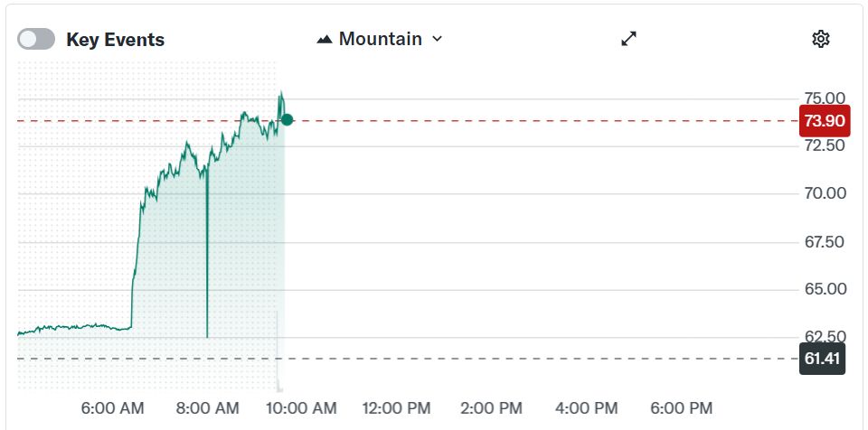Click the 70.00 price axis label
The height and width of the screenshot is (430, 868).
(x=824, y=193)
